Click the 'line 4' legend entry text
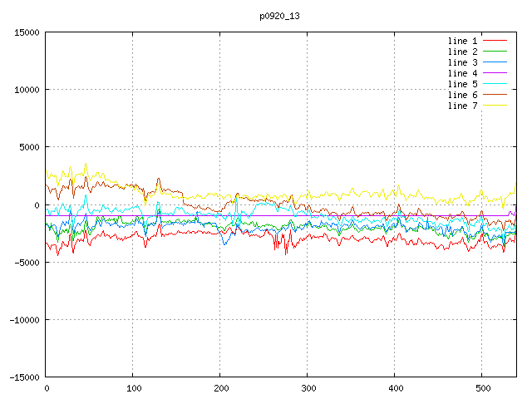The image size is (532, 399). point(463,73)
